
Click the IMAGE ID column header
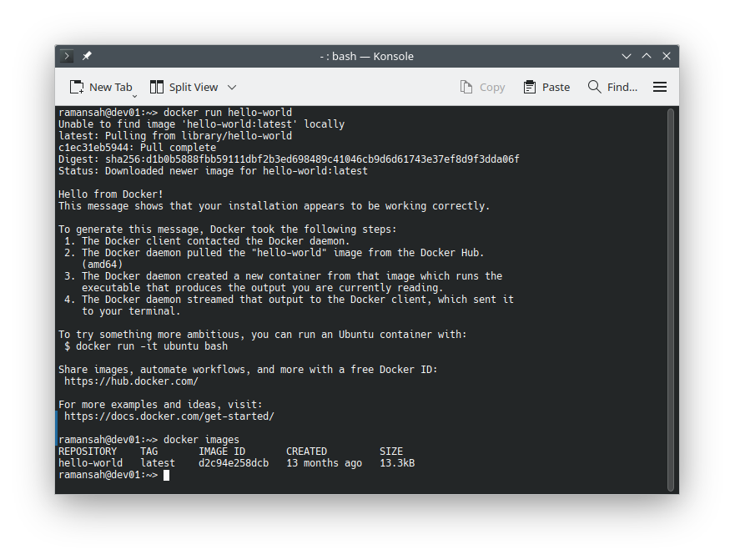pos(222,452)
